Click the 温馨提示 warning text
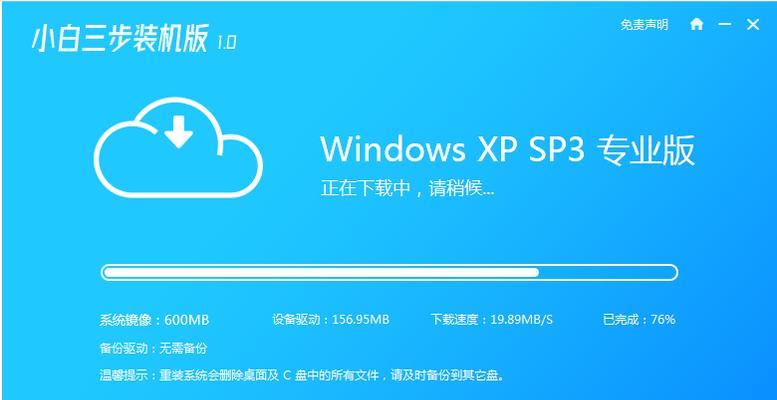777x400 pixels. (x=302, y=375)
